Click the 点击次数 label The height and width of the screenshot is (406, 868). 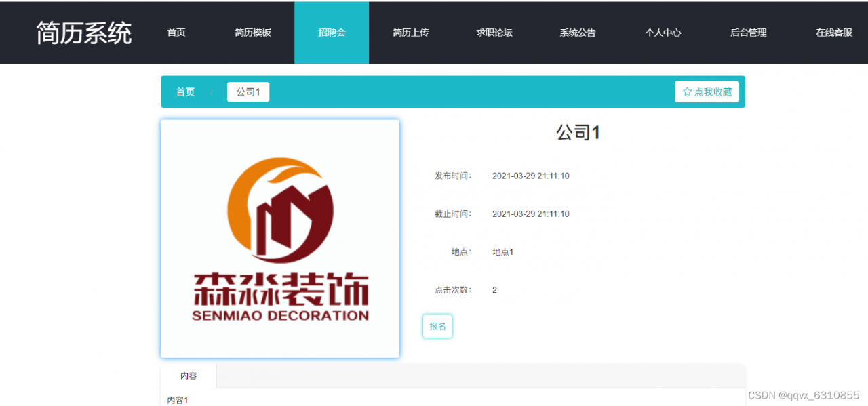453,289
